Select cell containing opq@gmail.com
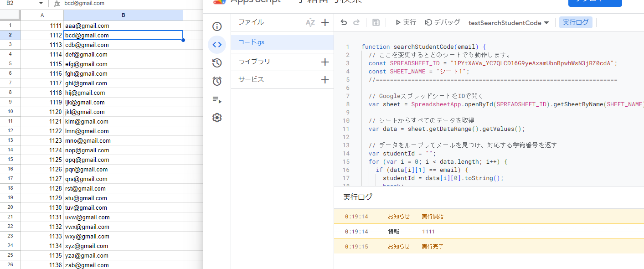This screenshot has width=644, height=269. click(x=123, y=160)
